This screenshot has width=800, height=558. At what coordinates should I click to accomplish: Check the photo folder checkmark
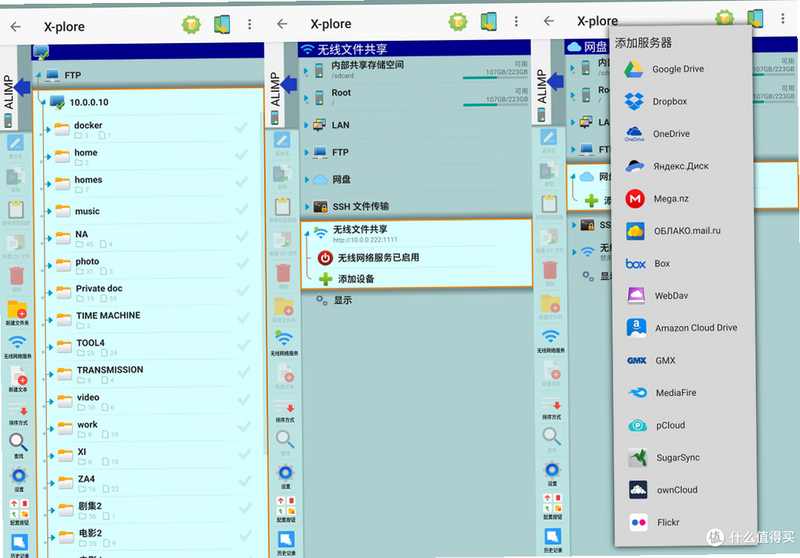point(243,263)
